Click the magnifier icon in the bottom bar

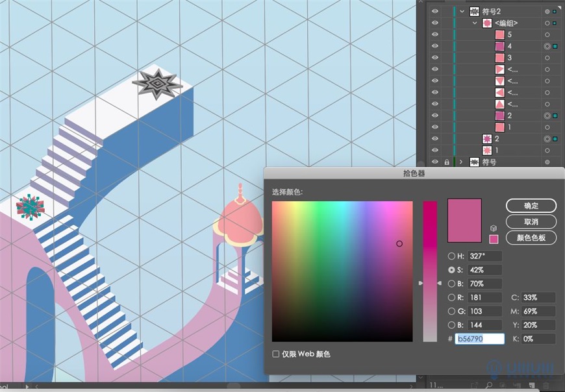490,384
